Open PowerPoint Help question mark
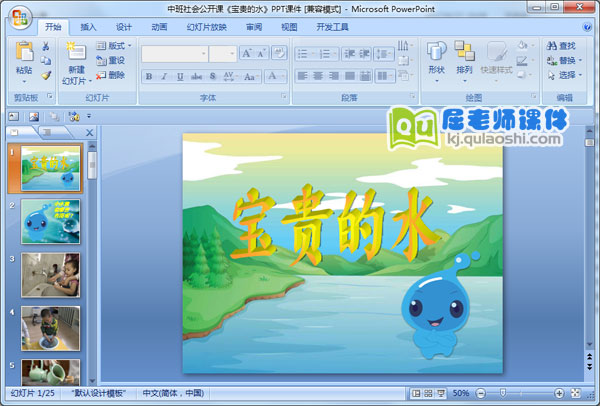Screen dimensions: 600x406 pyautogui.click(x=587, y=27)
